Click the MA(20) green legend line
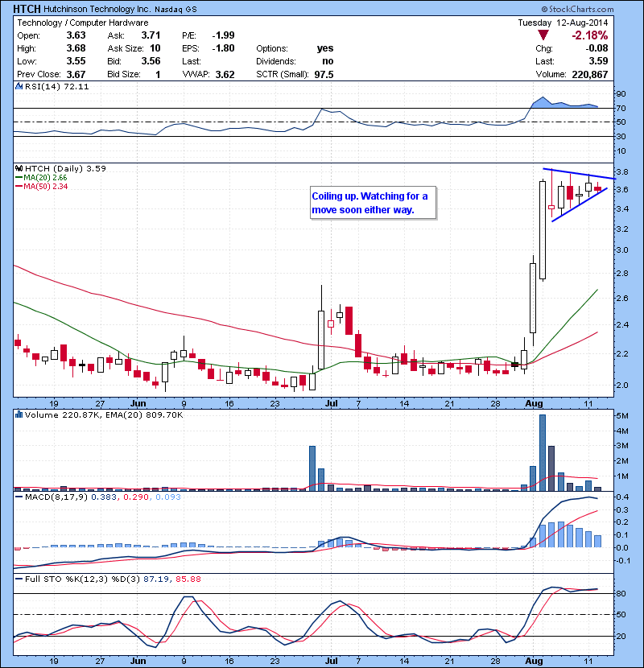Viewport: 644px width, 668px height. click(19, 178)
